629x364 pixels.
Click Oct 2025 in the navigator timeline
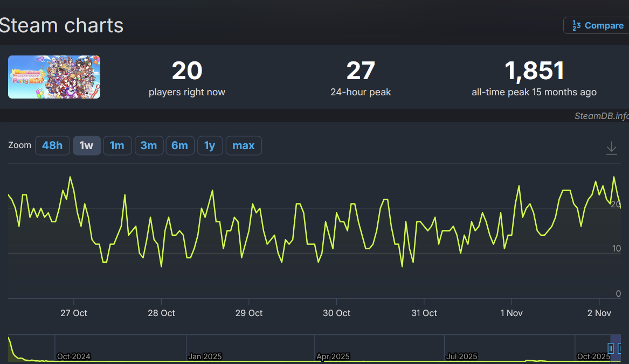point(593,356)
